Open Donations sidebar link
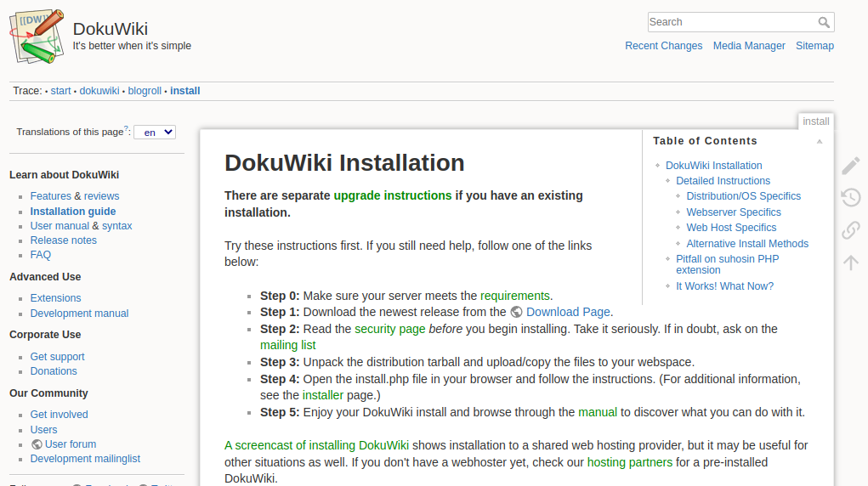Viewport: 868px width, 486px height. click(x=54, y=370)
